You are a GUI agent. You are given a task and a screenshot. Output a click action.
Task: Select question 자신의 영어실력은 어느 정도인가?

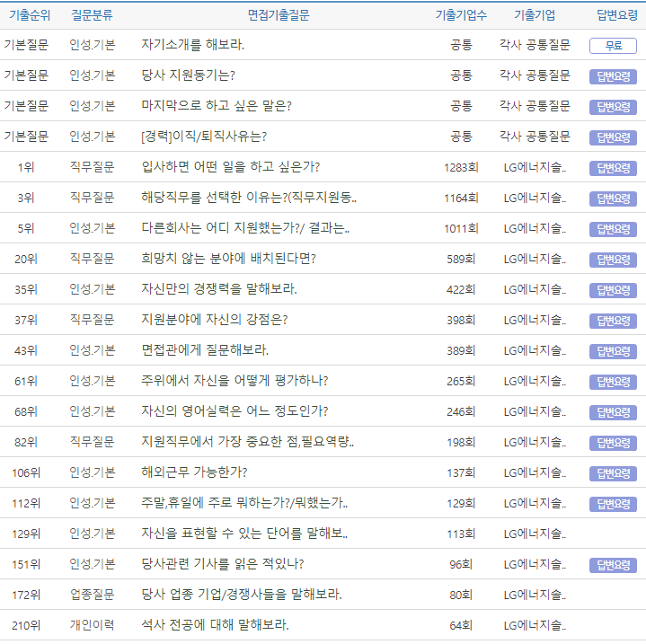click(x=235, y=411)
